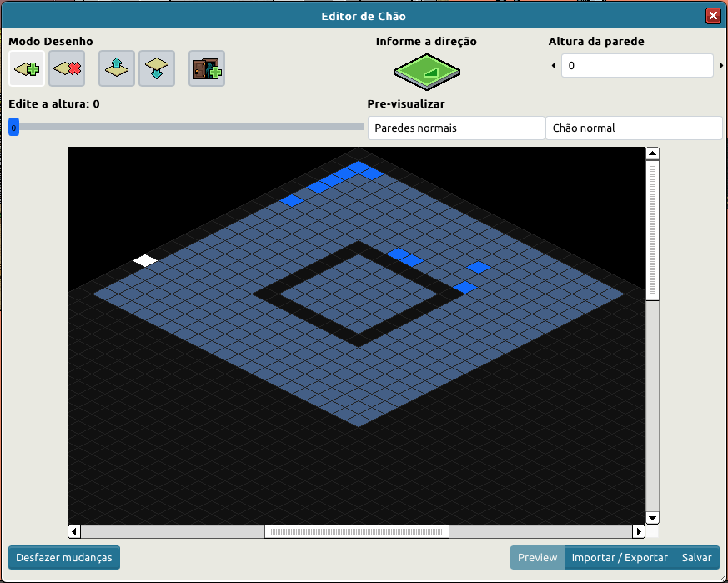
Task: Click the horizontal scrollbar left arrow
Action: pos(74,531)
